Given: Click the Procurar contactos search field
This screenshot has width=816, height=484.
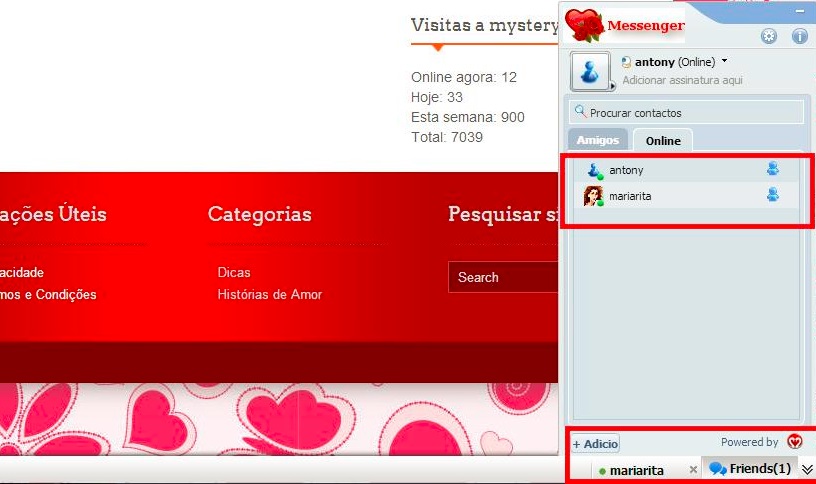Looking at the screenshot, I should click(x=686, y=113).
